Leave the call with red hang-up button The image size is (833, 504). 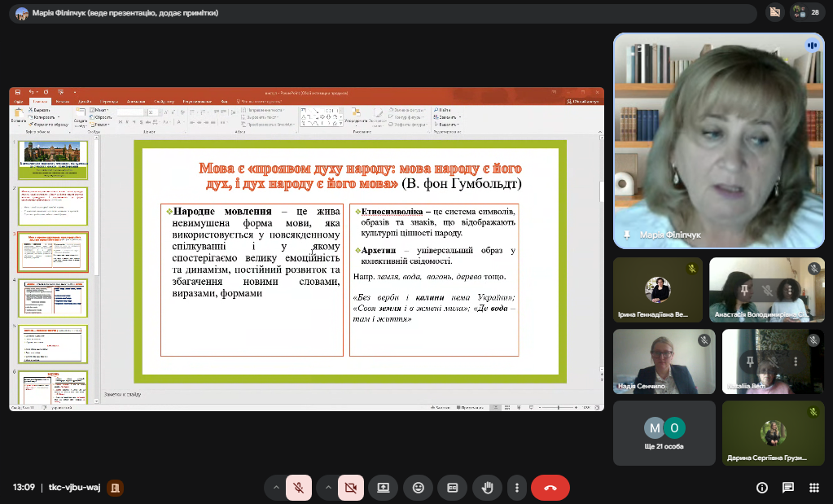coord(550,488)
